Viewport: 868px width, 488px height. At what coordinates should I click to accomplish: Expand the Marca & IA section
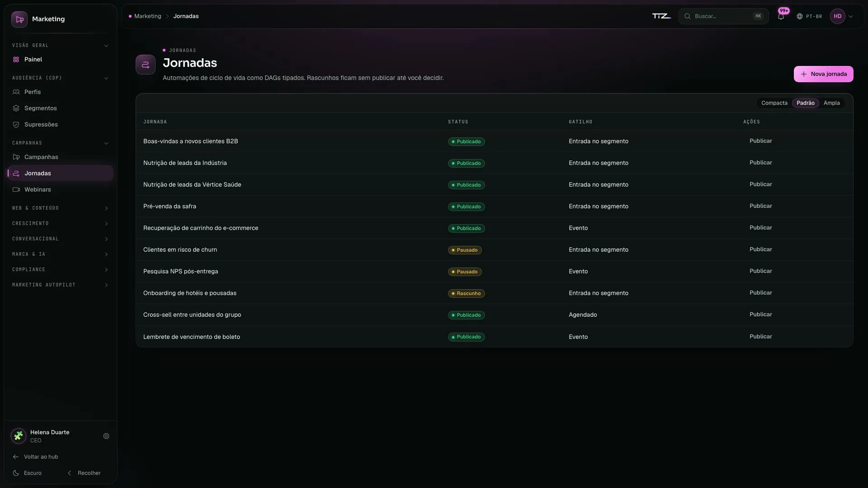point(60,254)
